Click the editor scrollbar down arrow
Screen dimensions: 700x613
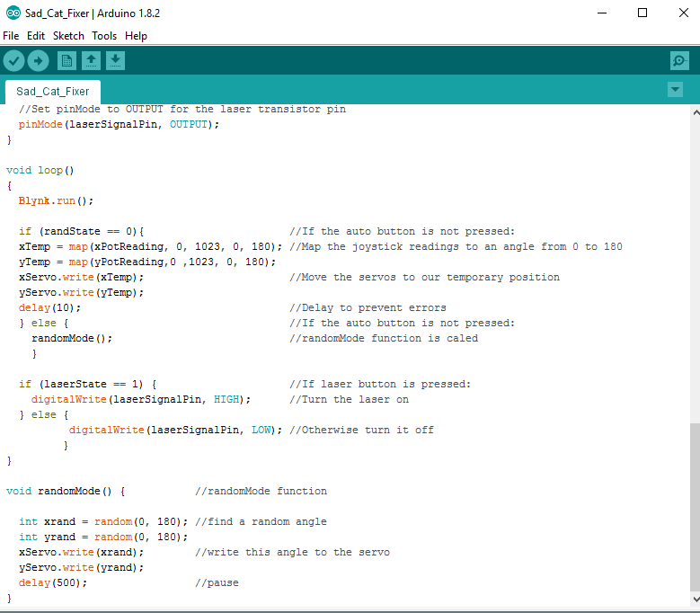click(694, 599)
